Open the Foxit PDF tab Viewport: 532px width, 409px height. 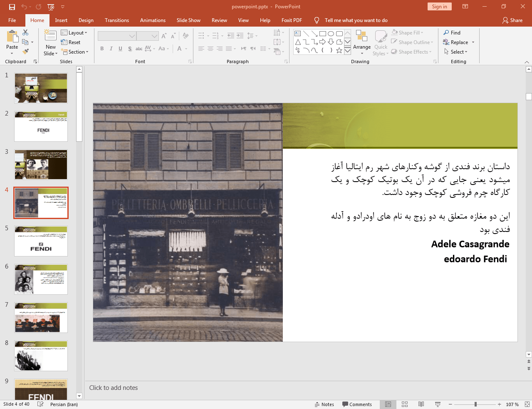[292, 20]
